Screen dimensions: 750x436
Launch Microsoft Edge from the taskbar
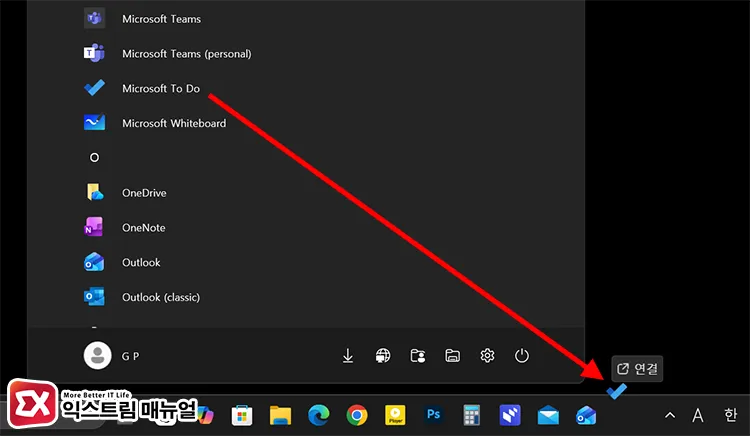[319, 415]
